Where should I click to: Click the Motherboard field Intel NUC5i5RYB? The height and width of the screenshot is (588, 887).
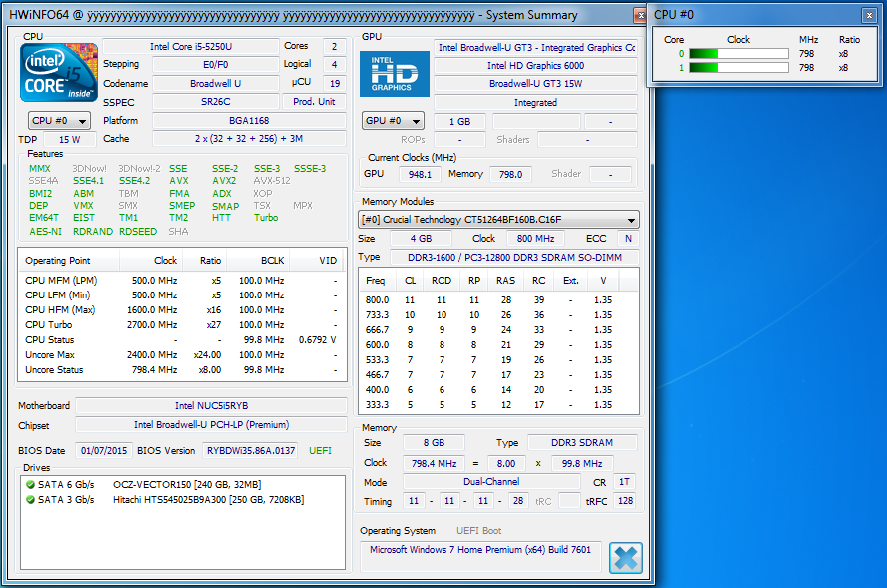[x=211, y=406]
